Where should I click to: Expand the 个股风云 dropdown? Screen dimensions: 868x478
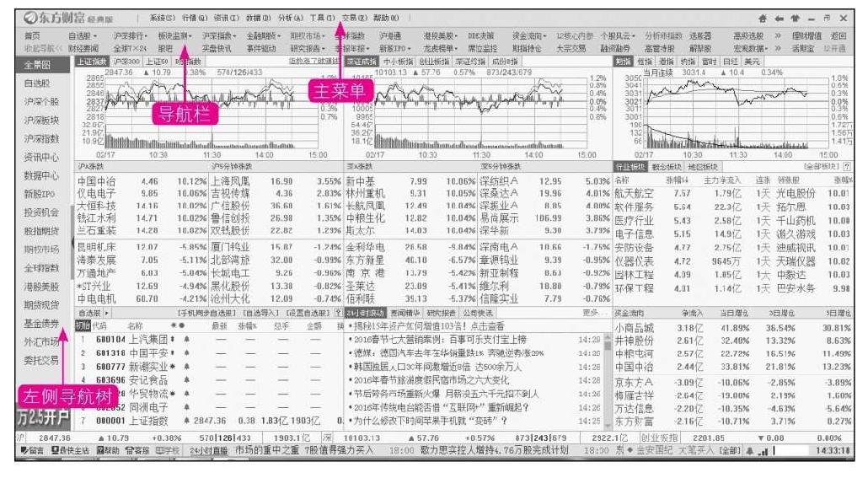point(619,36)
